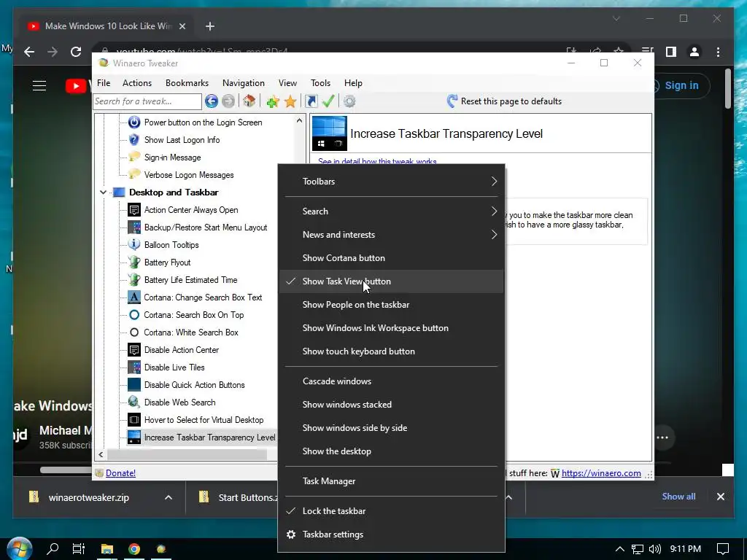Open the Tools menu

point(320,83)
